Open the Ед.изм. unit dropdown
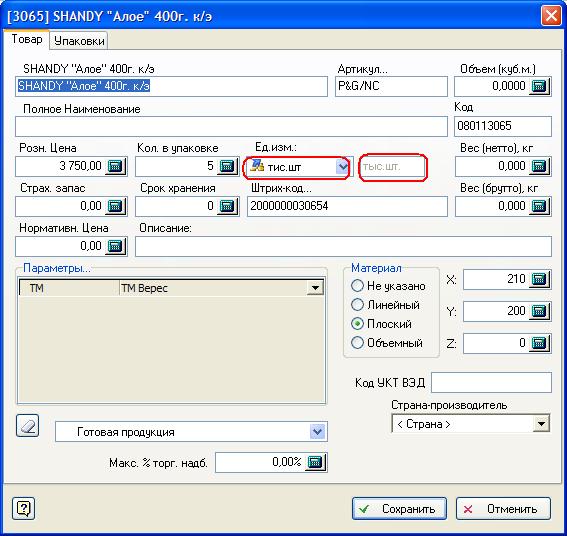 [342, 167]
